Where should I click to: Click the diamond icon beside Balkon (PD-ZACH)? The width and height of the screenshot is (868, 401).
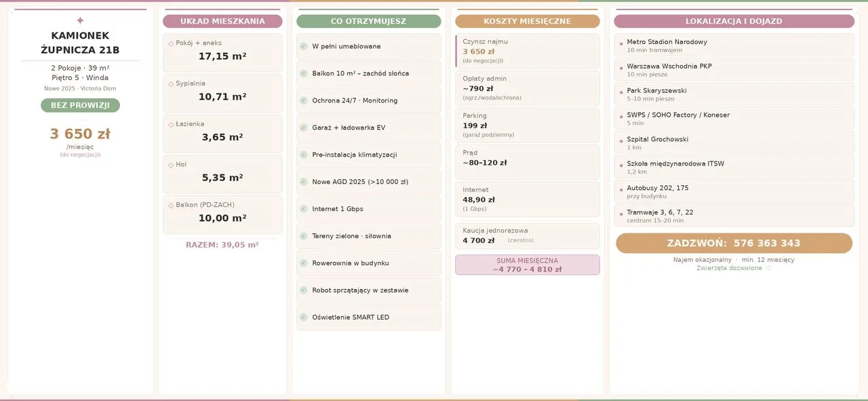coord(171,206)
